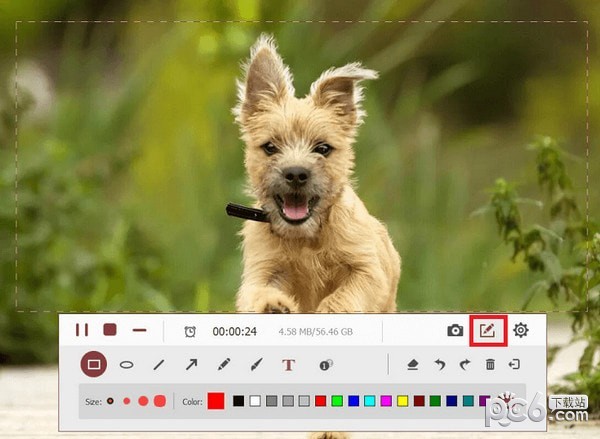Select the Text tool
The height and width of the screenshot is (439, 600).
point(289,365)
